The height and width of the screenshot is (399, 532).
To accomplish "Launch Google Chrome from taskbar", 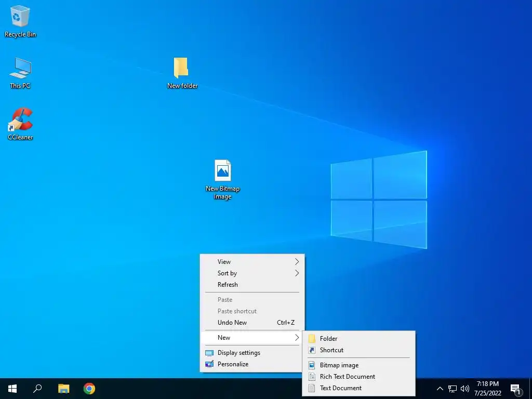I will pos(89,389).
